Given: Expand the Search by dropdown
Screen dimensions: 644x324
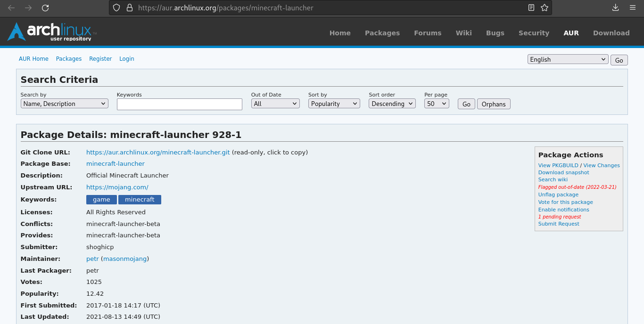Looking at the screenshot, I should tap(65, 104).
